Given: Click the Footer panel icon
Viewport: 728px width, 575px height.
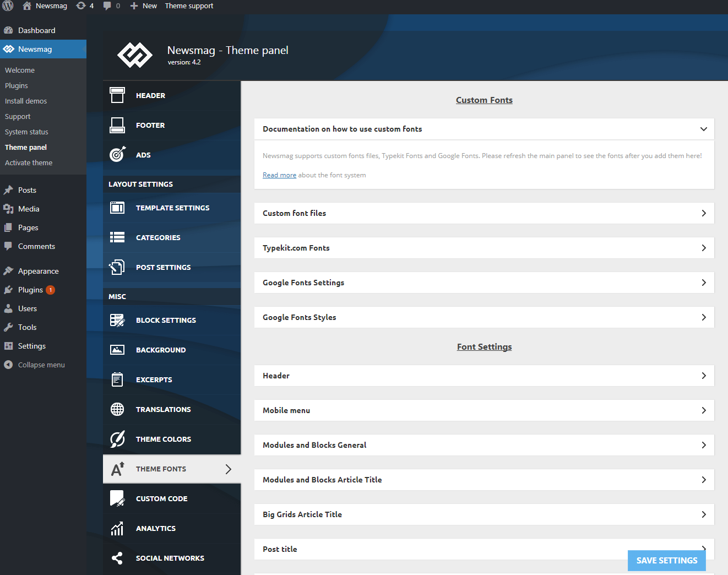Looking at the screenshot, I should [x=117, y=125].
